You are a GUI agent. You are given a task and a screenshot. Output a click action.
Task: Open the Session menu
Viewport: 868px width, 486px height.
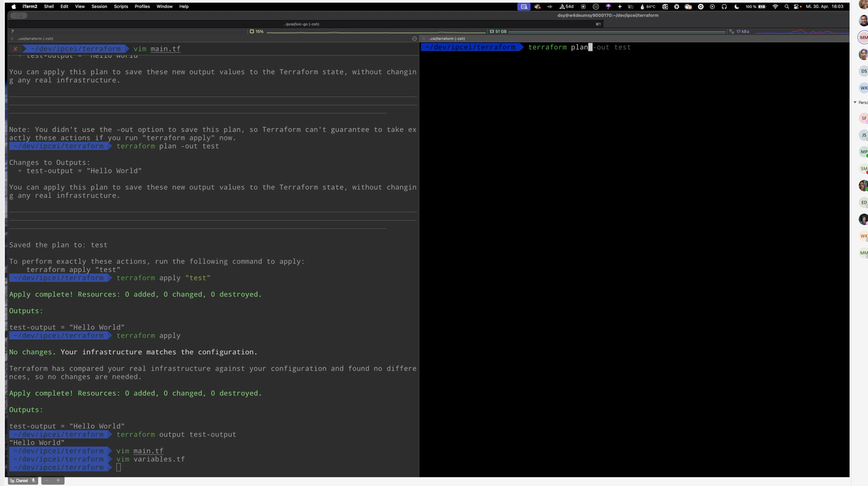pos(99,7)
